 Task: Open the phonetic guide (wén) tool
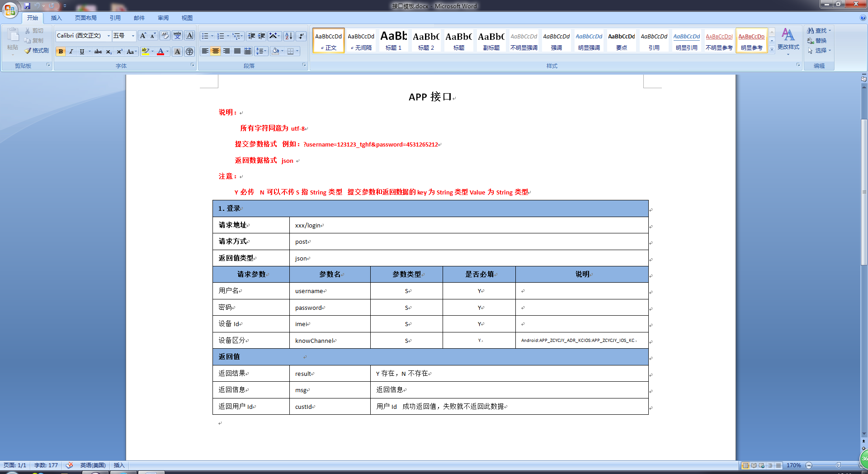[177, 36]
